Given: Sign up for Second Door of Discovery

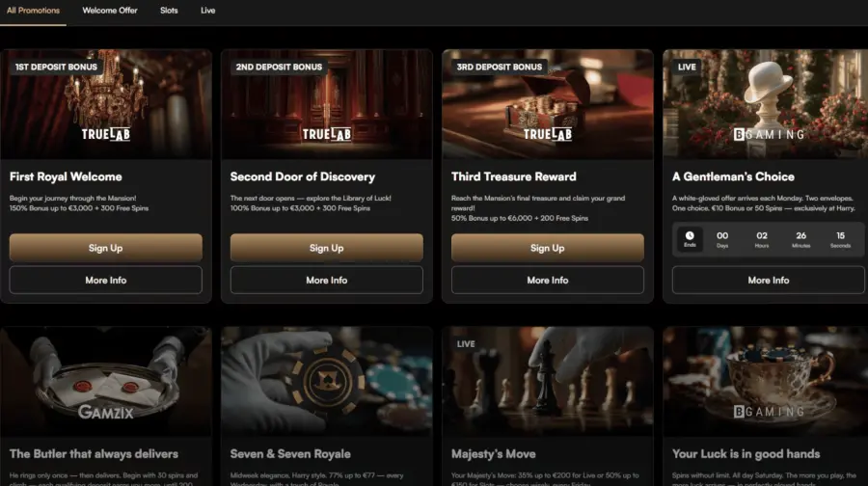Looking at the screenshot, I should point(327,248).
